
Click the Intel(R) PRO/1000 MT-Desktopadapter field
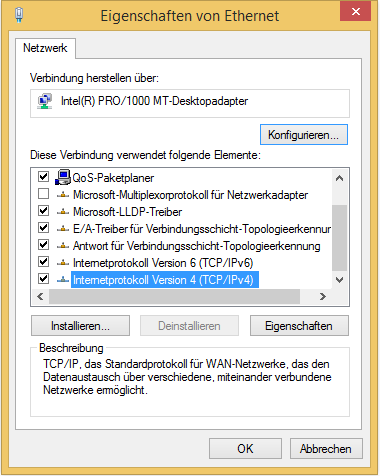pyautogui.click(x=190, y=103)
